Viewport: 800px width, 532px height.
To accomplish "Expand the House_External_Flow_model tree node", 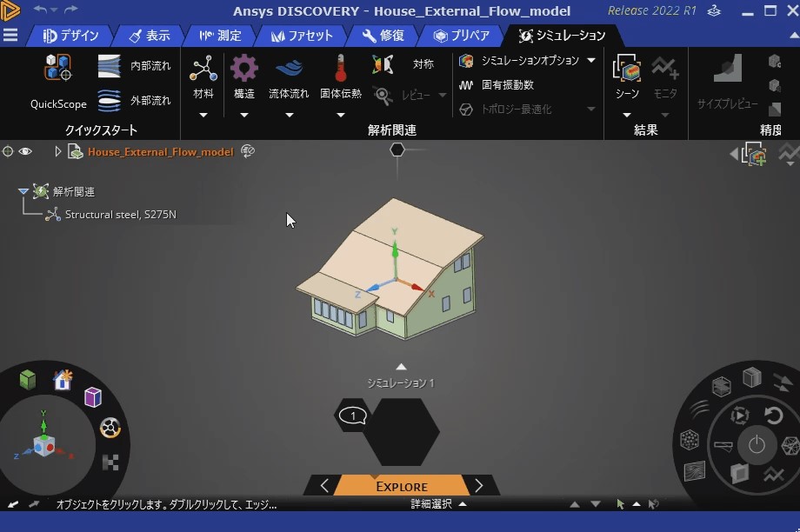I will pos(57,151).
